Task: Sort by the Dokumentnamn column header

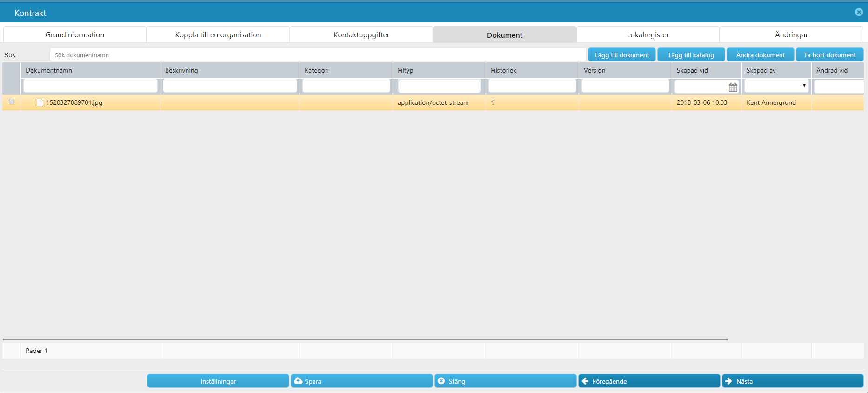Action: point(91,70)
